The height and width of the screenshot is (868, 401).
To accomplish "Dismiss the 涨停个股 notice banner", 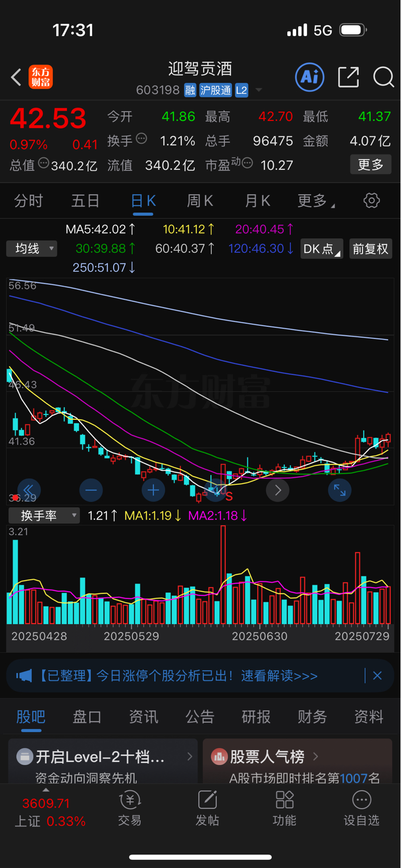I will [378, 676].
